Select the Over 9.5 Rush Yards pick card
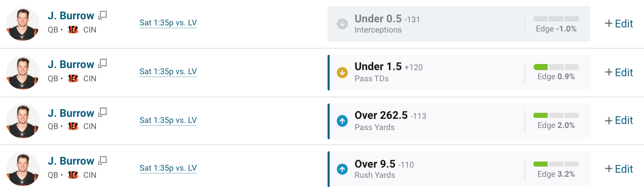The image size is (644, 191). coord(459,169)
